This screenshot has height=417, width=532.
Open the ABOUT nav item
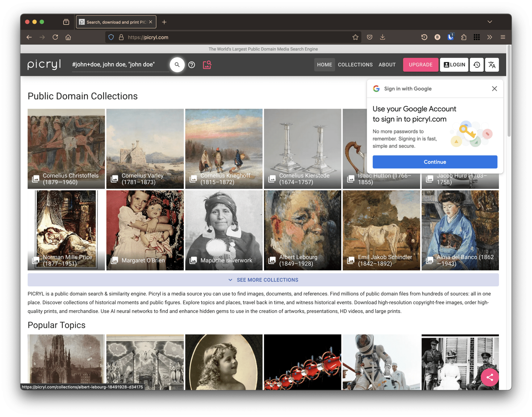click(x=387, y=65)
